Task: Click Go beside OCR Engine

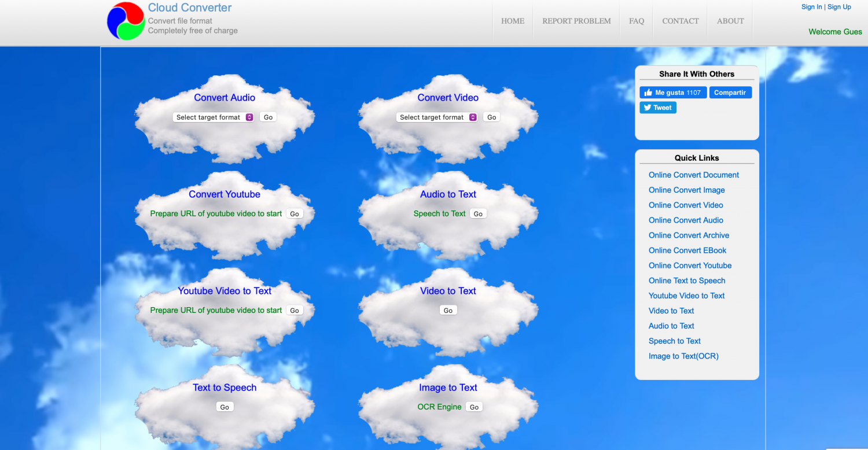Action: [474, 407]
